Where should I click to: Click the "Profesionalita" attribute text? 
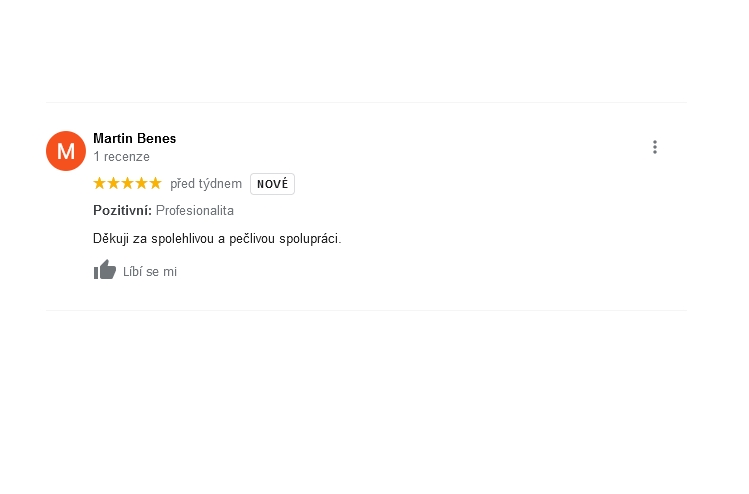[195, 211]
